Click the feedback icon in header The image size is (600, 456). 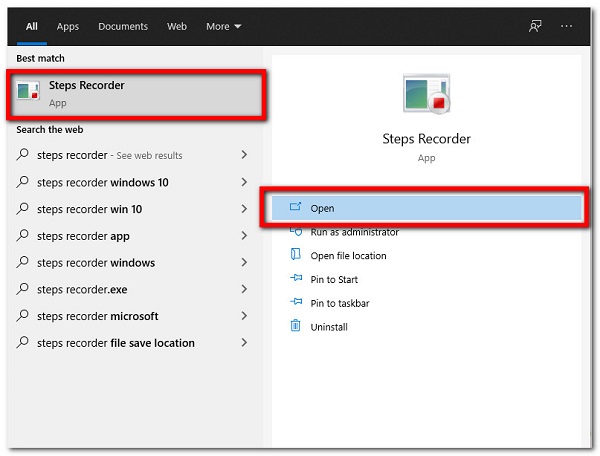[x=535, y=26]
